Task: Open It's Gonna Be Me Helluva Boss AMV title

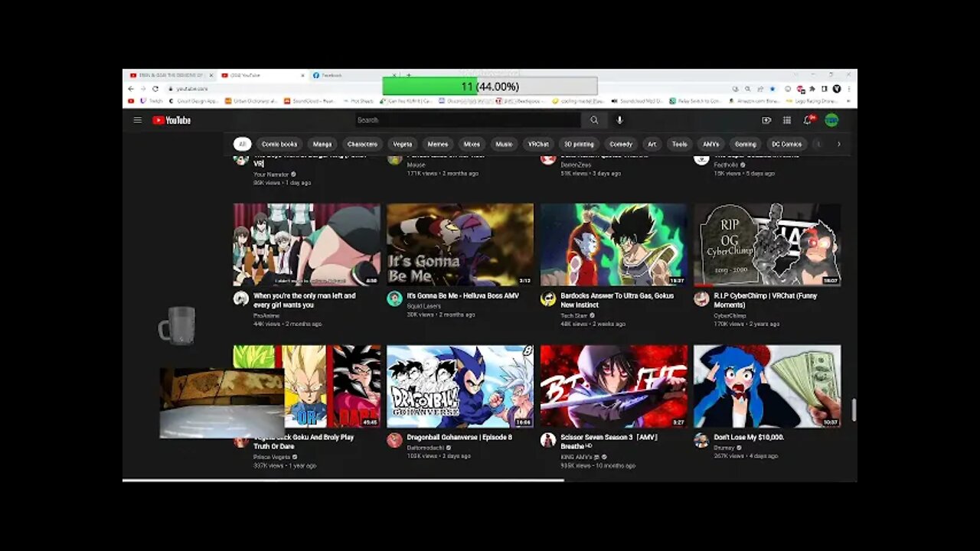Action: tap(462, 295)
